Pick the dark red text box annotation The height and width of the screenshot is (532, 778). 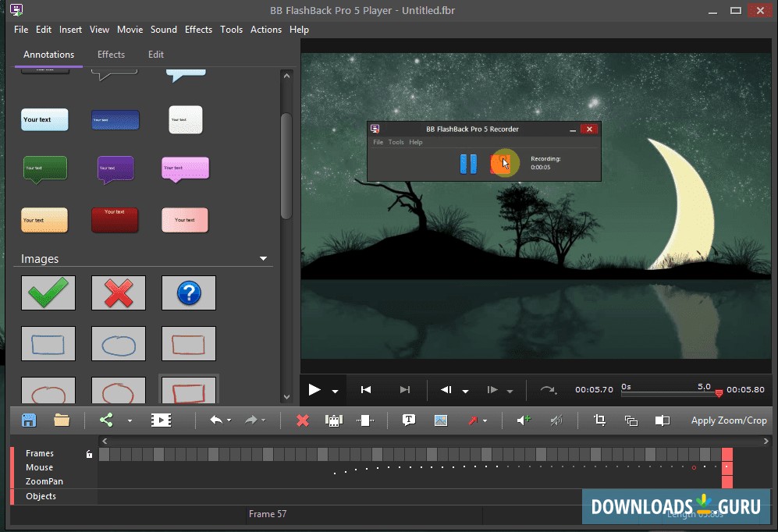tap(115, 220)
